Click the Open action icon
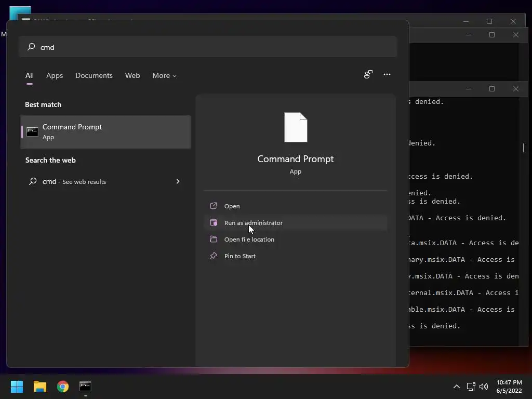This screenshot has height=399, width=532. (214, 206)
